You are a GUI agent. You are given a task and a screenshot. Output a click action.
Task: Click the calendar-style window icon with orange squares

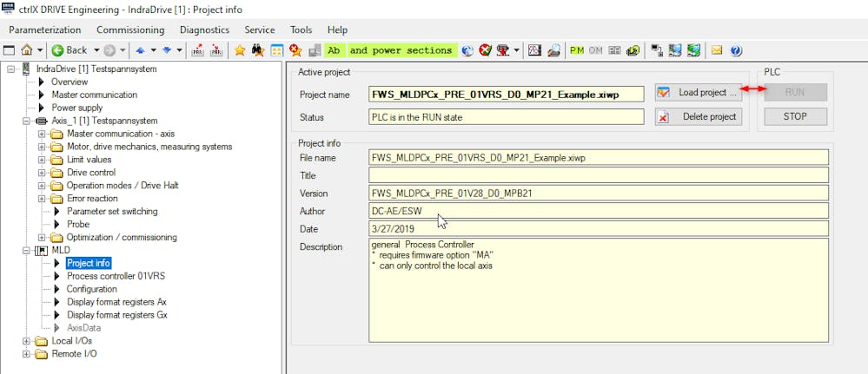point(277,50)
